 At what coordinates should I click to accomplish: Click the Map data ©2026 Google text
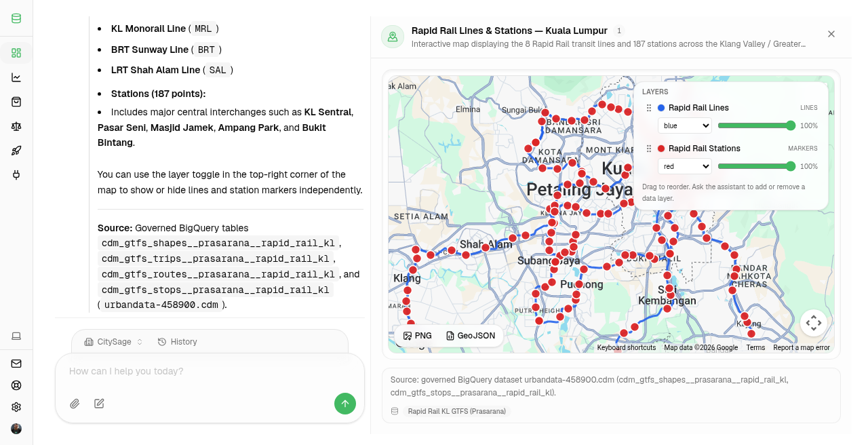pos(701,348)
